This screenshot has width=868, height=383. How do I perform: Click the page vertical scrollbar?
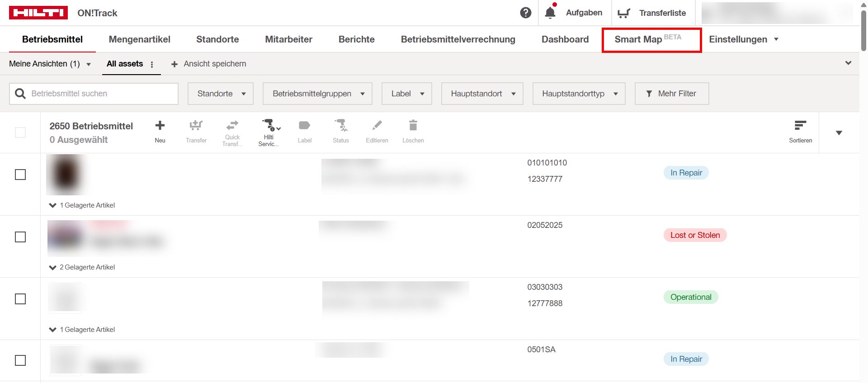[x=863, y=32]
